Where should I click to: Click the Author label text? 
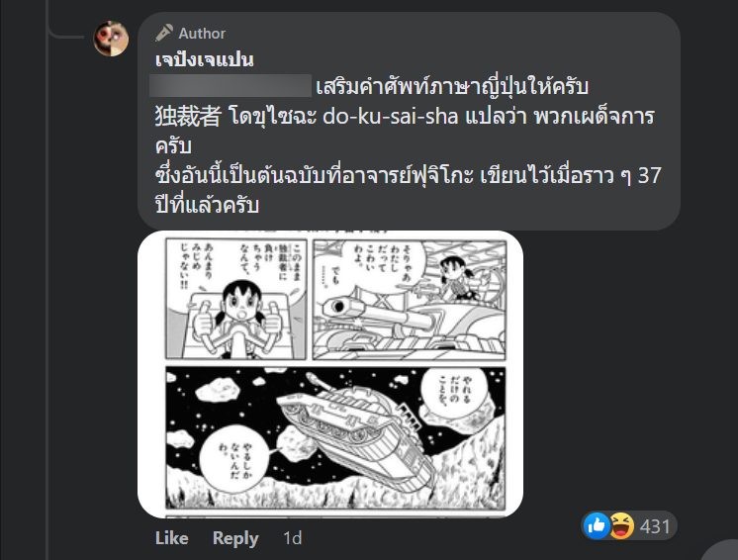coord(202,34)
